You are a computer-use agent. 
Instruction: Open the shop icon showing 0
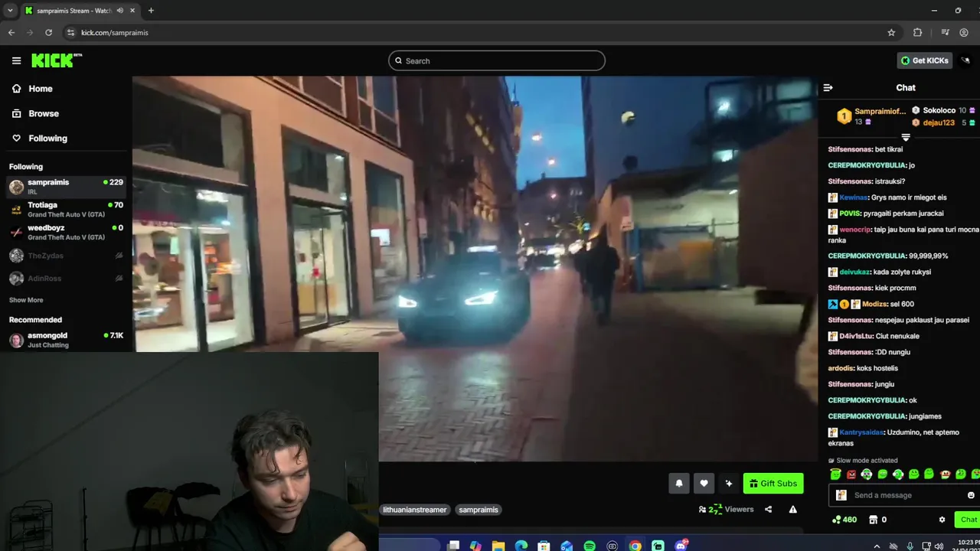point(877,520)
